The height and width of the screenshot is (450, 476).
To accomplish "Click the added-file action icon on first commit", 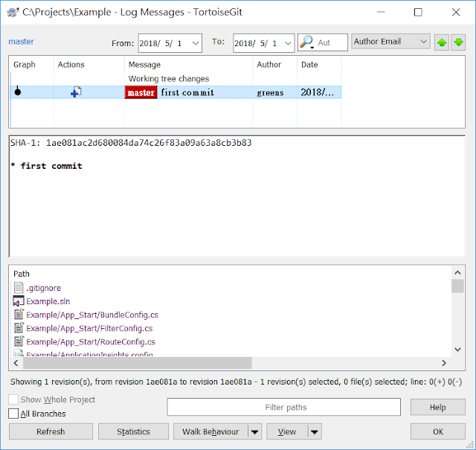I will coord(76,92).
